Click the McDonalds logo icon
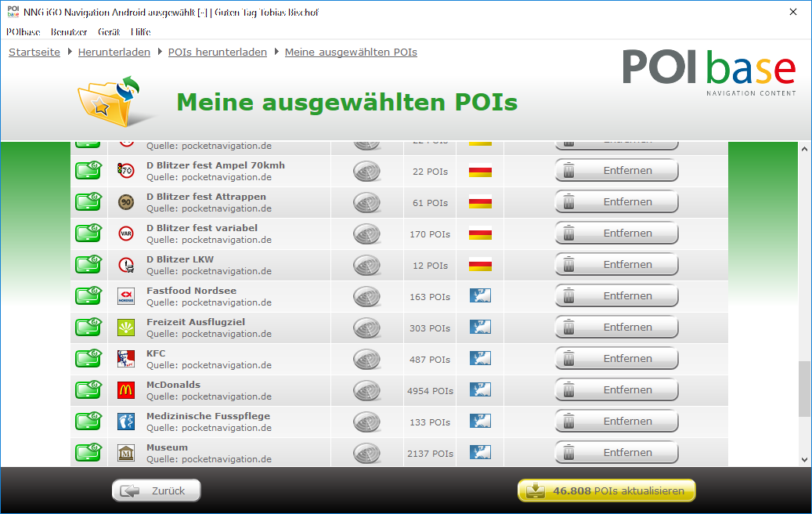Viewport: 812px width, 514px height. click(126, 390)
